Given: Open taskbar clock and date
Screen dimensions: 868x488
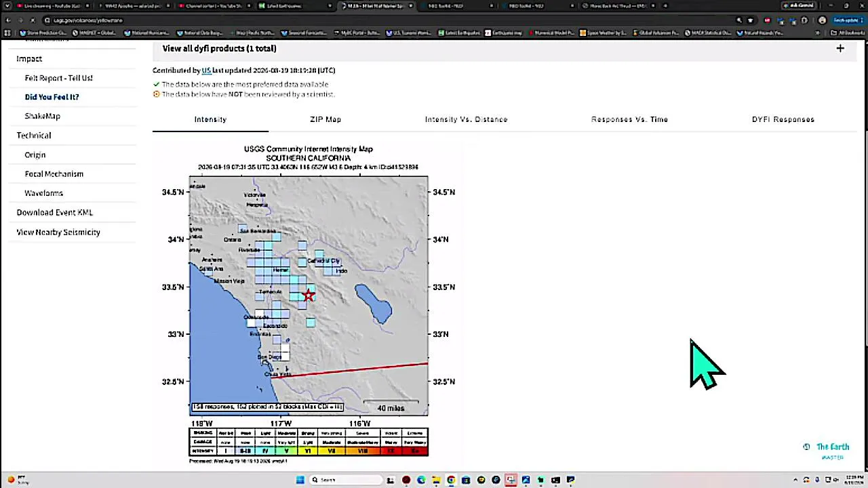Looking at the screenshot, I should 854,480.
